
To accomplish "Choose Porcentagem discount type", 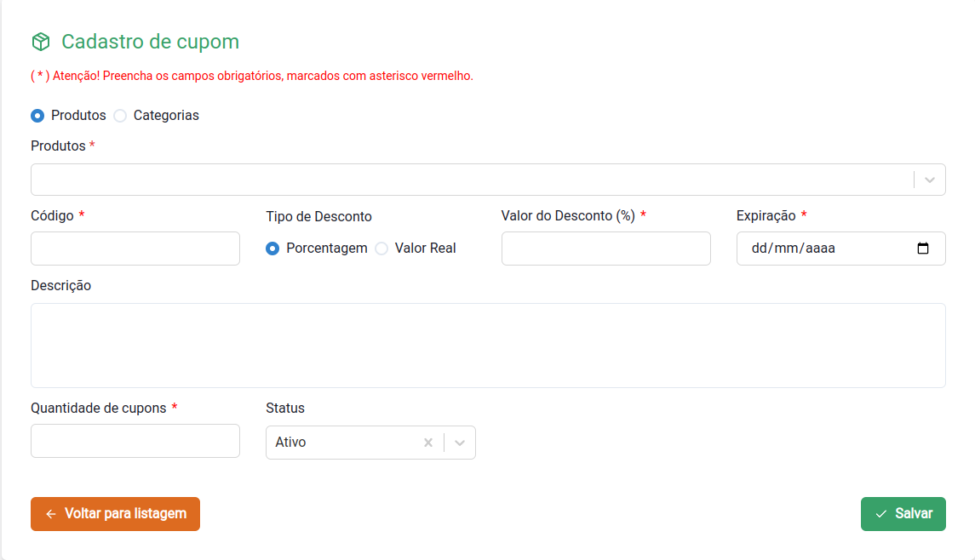I will (272, 249).
